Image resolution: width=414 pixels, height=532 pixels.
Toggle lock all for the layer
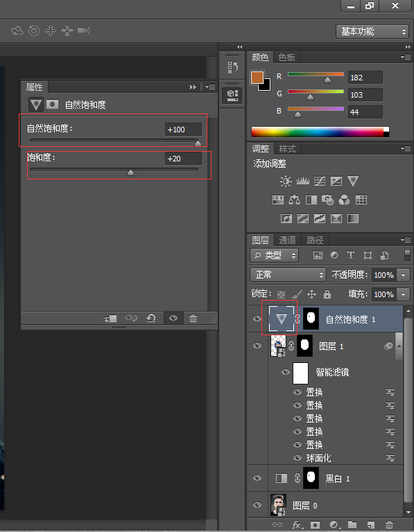[x=327, y=294]
